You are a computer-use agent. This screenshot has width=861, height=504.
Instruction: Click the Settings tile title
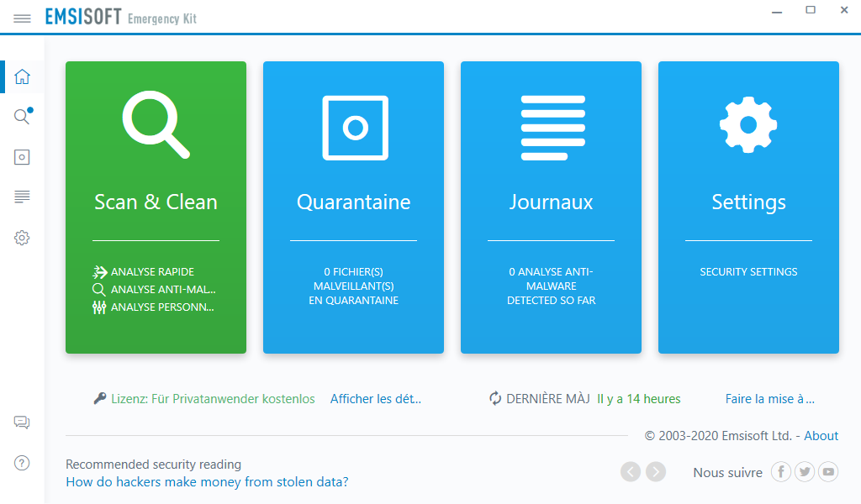[748, 202]
